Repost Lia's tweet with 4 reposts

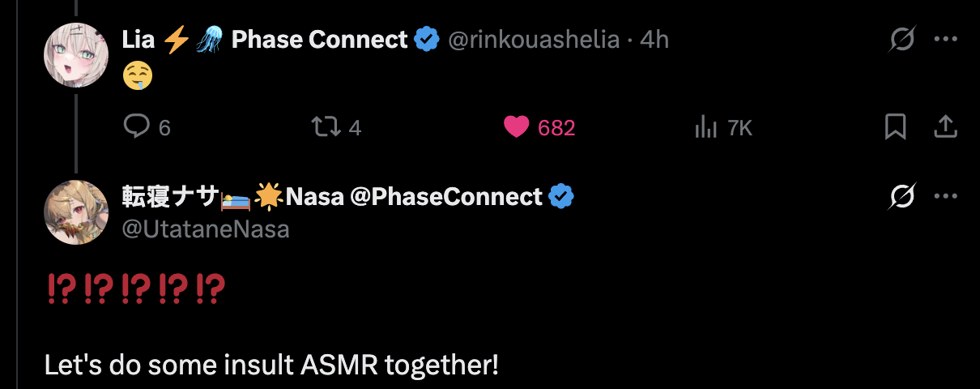[326, 126]
